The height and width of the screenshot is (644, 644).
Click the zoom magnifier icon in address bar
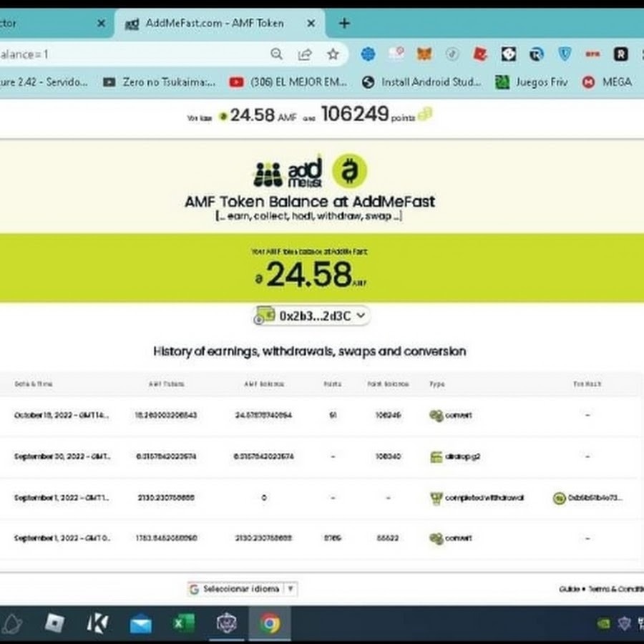(x=276, y=54)
